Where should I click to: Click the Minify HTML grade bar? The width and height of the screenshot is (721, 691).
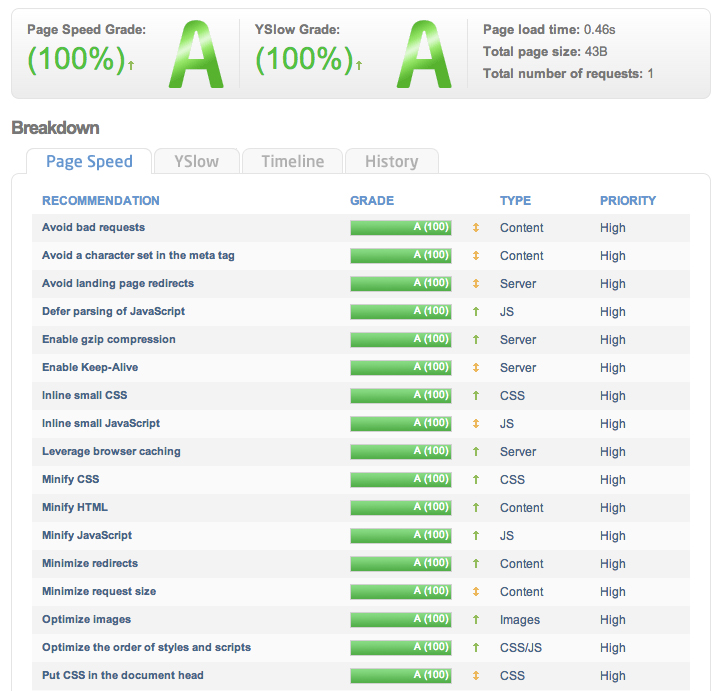(400, 508)
